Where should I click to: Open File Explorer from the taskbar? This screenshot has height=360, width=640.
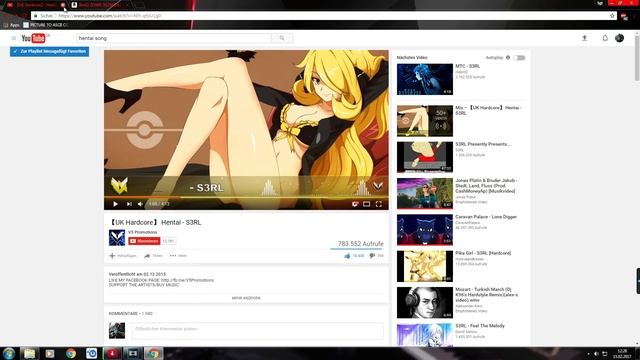click(29, 353)
